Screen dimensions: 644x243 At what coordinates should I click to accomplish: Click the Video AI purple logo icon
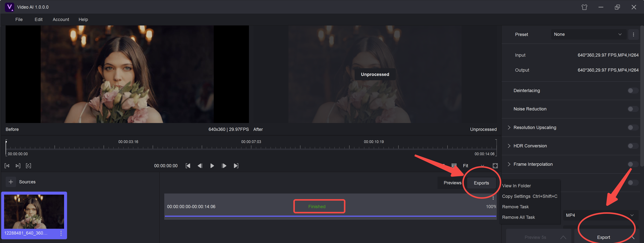(x=10, y=7)
